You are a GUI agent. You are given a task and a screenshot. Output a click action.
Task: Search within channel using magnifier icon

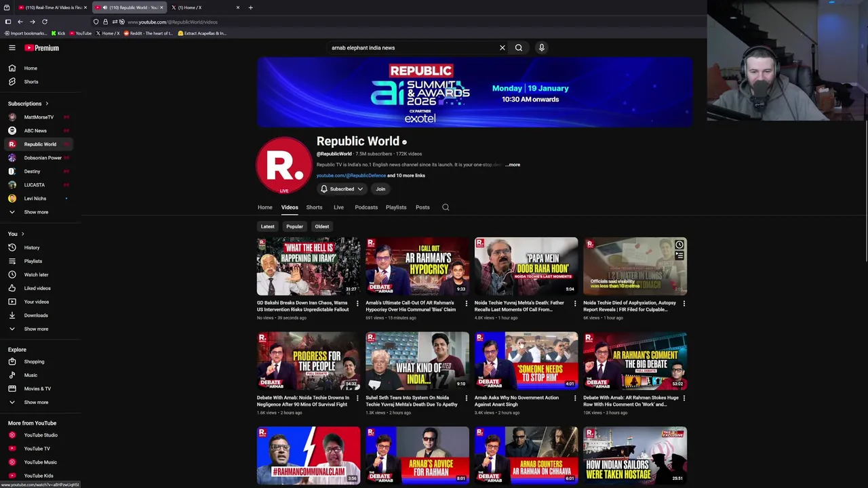point(446,207)
